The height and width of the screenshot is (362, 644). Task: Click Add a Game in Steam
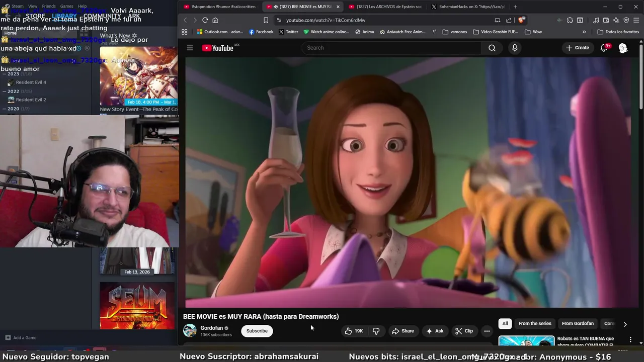point(21,337)
